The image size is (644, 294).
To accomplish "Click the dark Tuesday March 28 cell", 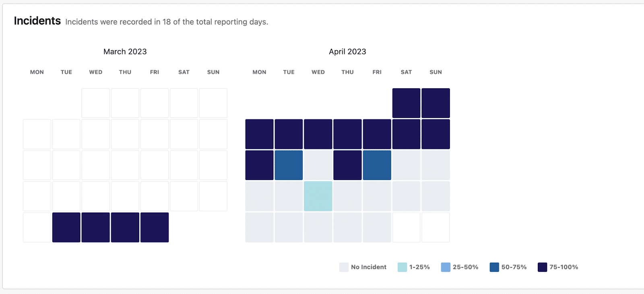I will click(x=66, y=227).
